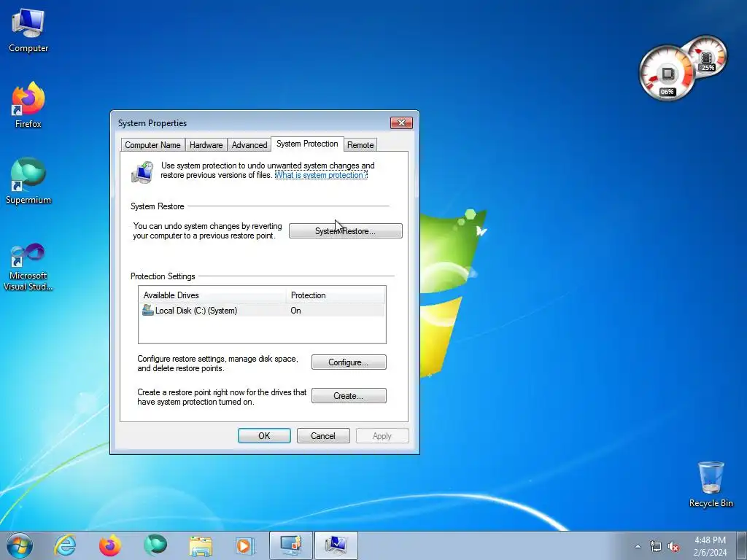
Task: Open the Computer desktop icon
Action: tap(28, 30)
